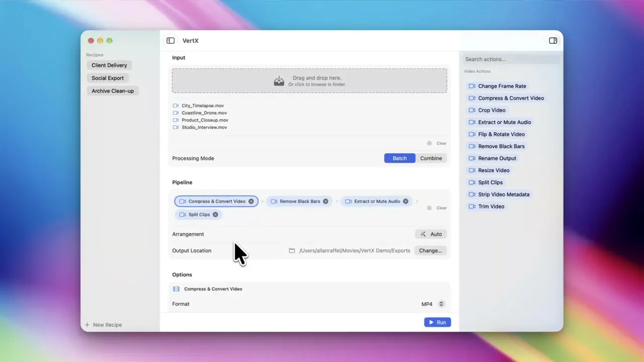This screenshot has height=362, width=644.
Task: Click the City_Timelapse.mov file icon
Action: click(176, 106)
